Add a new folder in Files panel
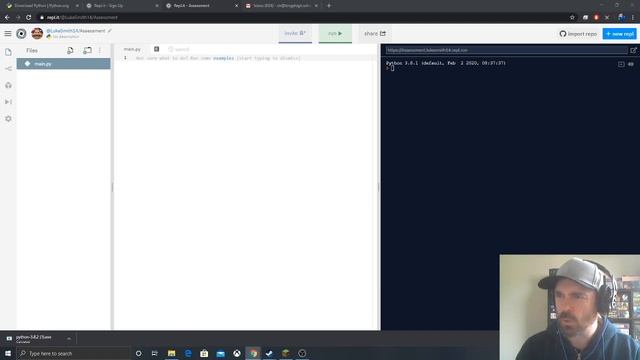The width and height of the screenshot is (640, 360). click(87, 50)
